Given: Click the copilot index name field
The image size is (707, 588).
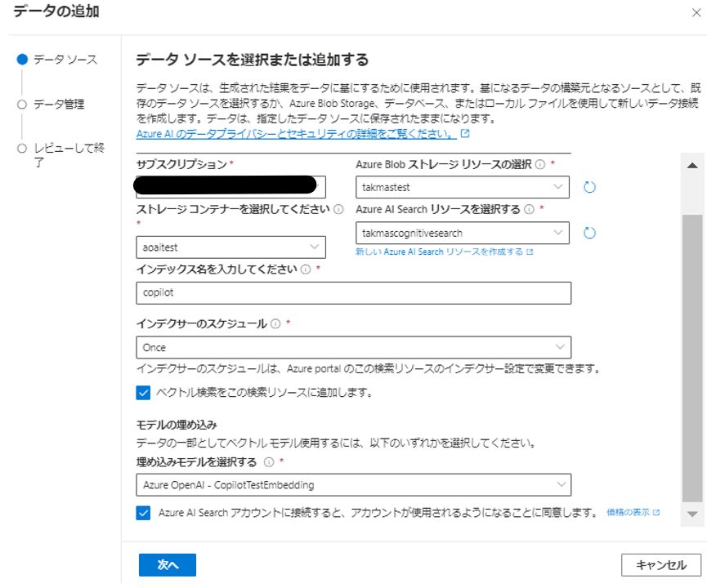Looking at the screenshot, I should pyautogui.click(x=353, y=293).
